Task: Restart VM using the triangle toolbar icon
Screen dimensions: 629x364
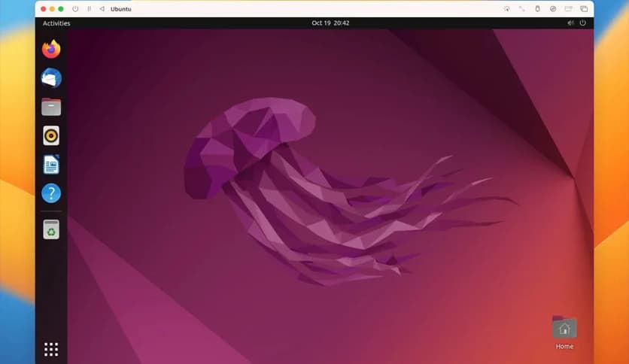Action: coord(102,9)
